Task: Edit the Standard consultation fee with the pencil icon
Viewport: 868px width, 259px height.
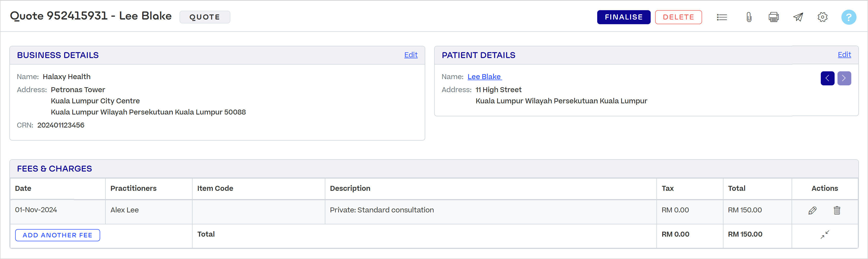Action: [812, 210]
